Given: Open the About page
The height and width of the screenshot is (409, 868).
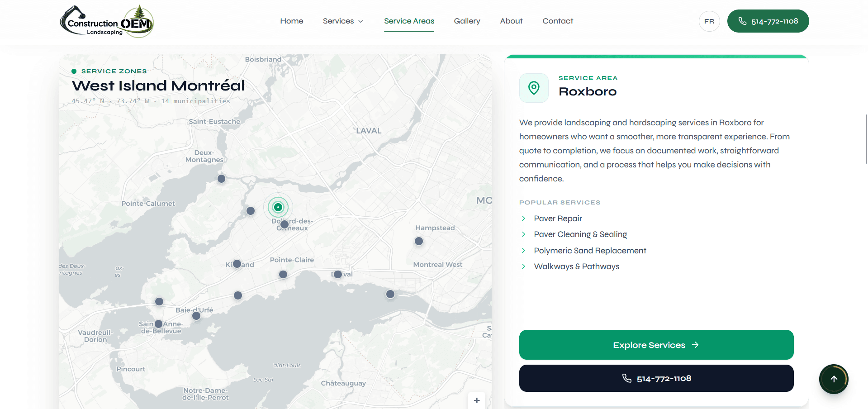Looking at the screenshot, I should pyautogui.click(x=511, y=21).
